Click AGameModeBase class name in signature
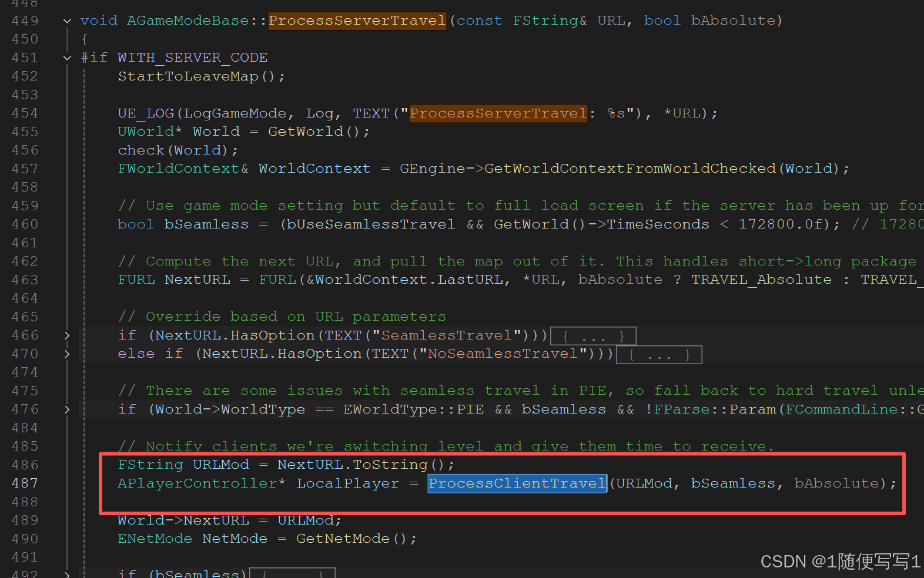 (x=188, y=21)
